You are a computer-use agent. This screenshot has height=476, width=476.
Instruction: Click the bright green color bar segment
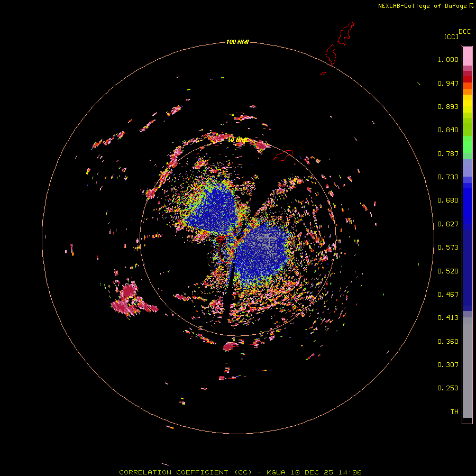[467, 144]
